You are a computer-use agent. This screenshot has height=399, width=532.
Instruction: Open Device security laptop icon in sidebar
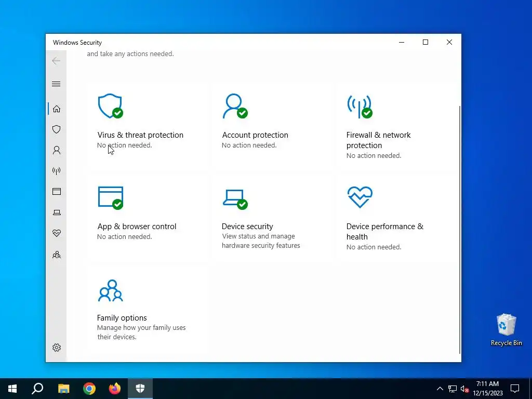coord(57,212)
